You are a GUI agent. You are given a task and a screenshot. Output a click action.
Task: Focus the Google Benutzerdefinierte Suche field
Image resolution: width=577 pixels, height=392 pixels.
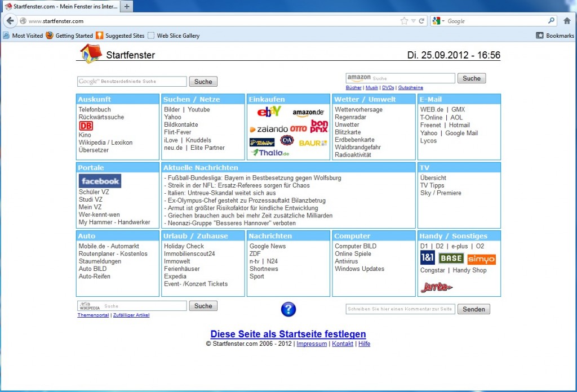click(x=132, y=82)
